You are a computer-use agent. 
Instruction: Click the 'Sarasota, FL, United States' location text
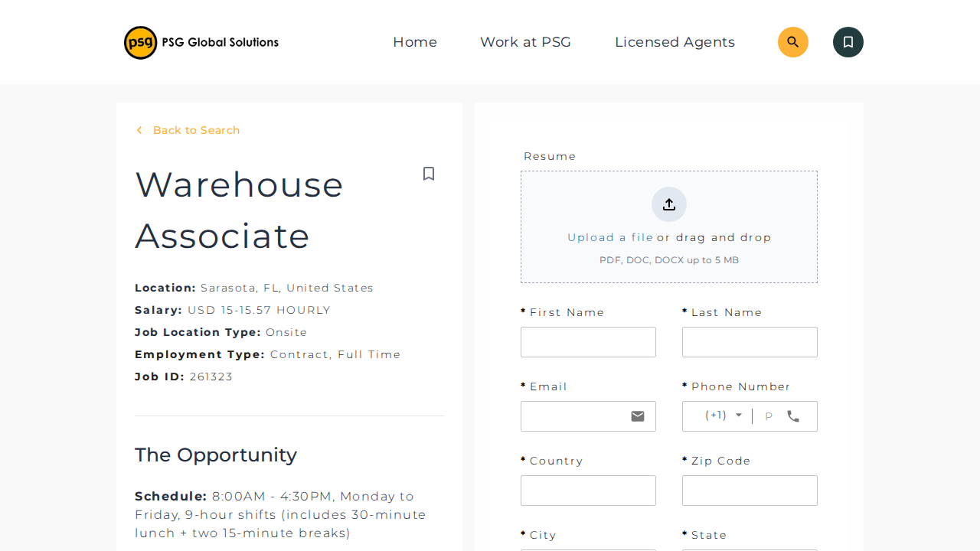click(x=287, y=288)
